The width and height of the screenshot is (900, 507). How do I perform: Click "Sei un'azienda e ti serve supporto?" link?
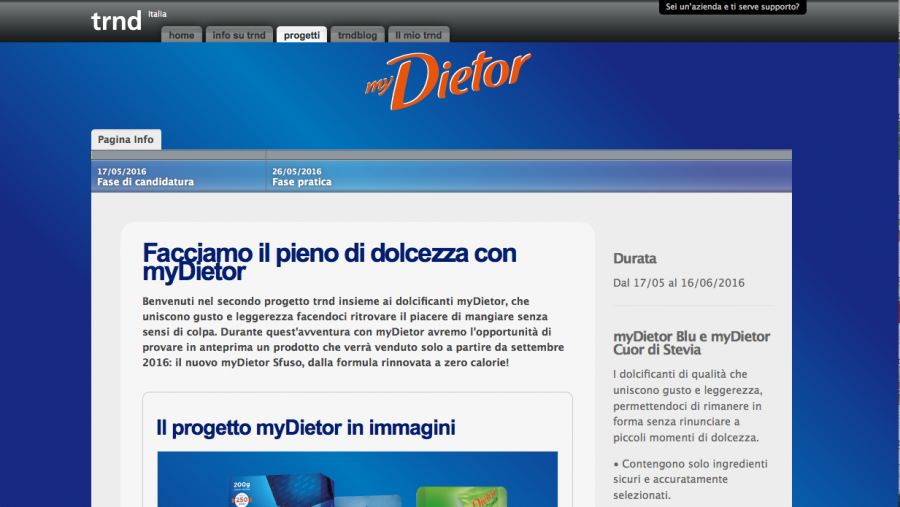pyautogui.click(x=732, y=7)
